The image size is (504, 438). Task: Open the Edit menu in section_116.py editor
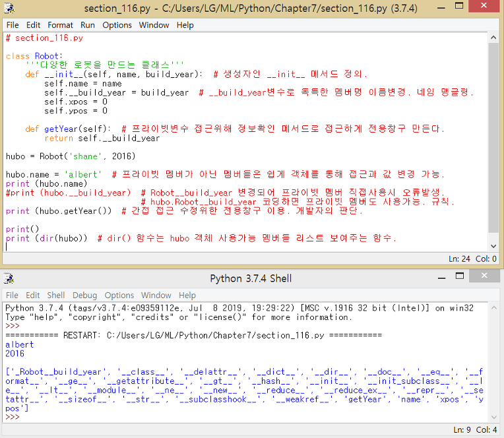pos(33,25)
